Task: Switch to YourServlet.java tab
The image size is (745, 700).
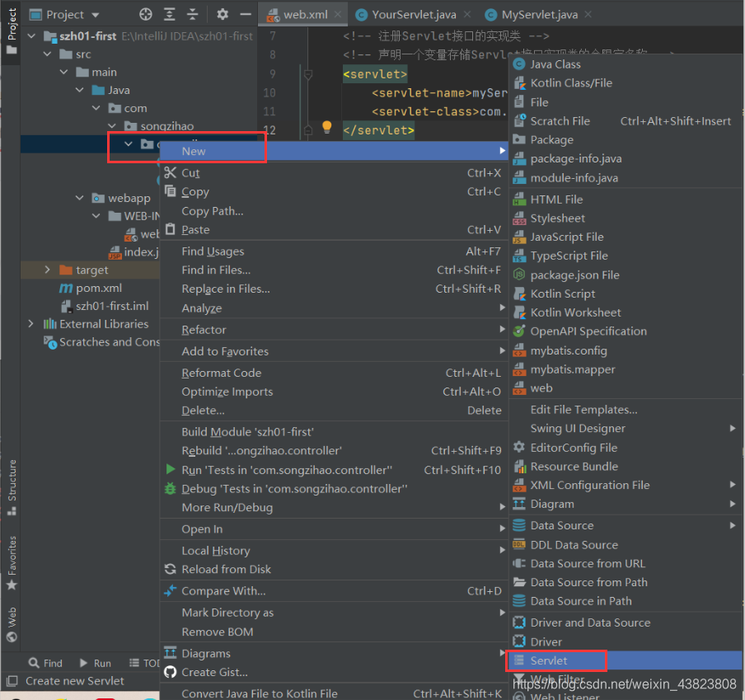Action: tap(414, 15)
